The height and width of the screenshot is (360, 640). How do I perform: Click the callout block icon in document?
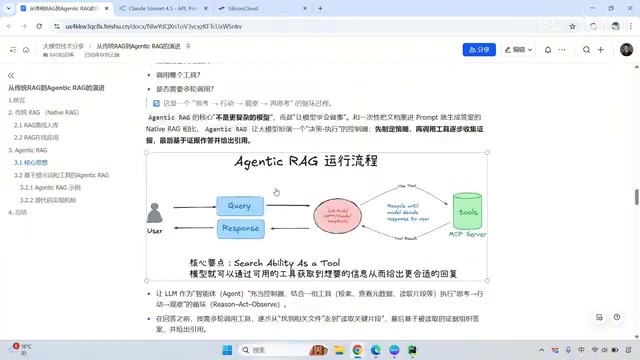(x=156, y=103)
